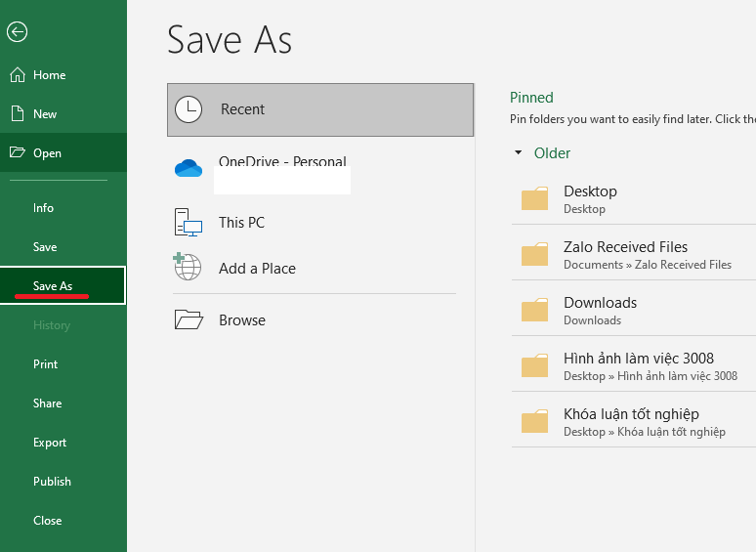
Task: Click the Home house icon
Action: (x=18, y=74)
